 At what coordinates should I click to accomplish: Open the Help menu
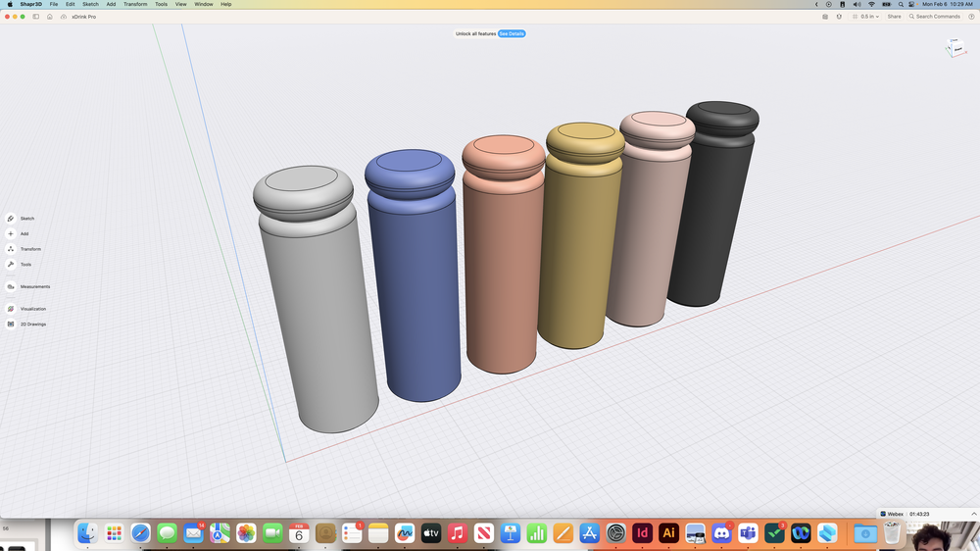point(226,4)
